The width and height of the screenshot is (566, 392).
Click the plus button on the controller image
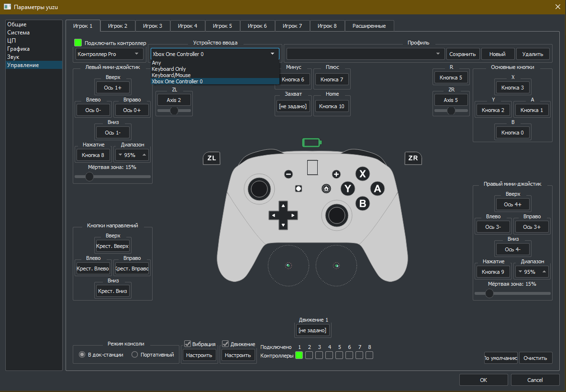(336, 174)
